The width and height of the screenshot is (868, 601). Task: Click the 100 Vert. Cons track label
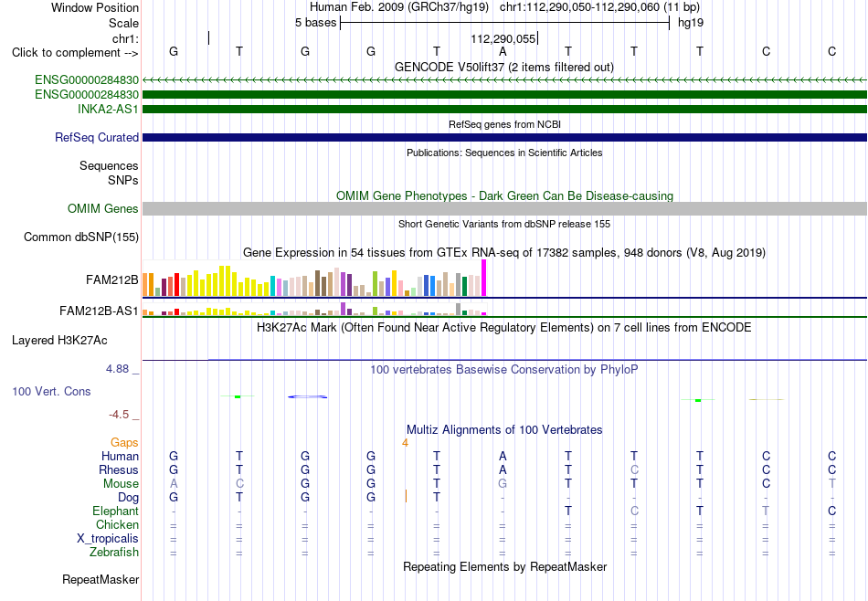click(51, 391)
